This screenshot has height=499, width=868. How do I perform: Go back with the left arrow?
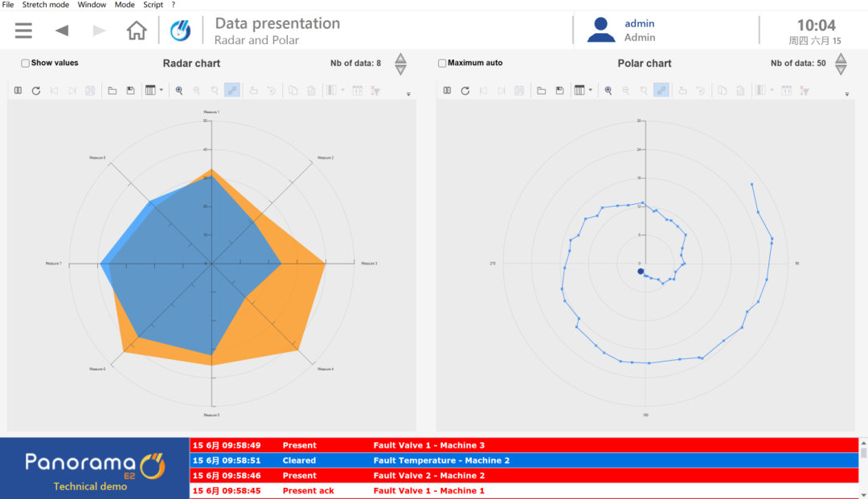click(x=62, y=31)
